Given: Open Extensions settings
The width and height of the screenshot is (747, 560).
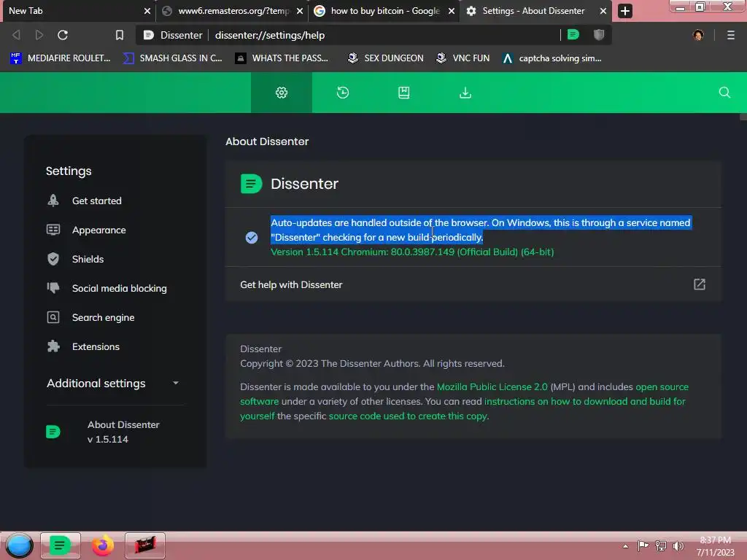Looking at the screenshot, I should 96,346.
